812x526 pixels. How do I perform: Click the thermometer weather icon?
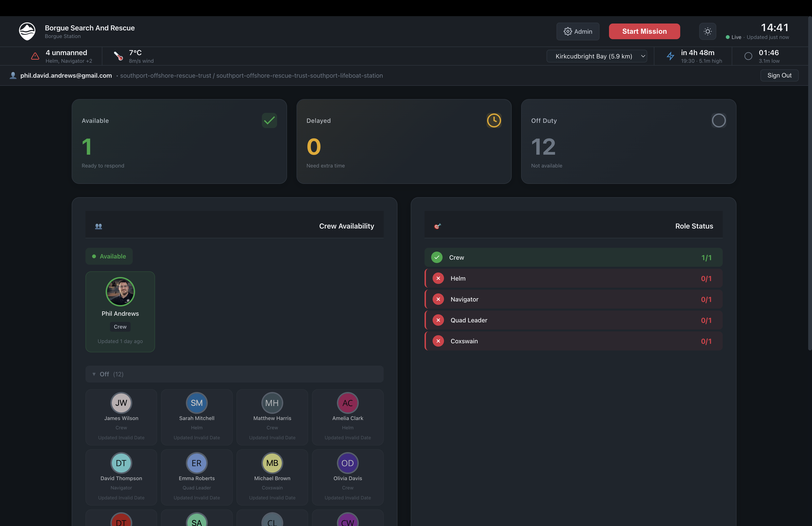point(118,56)
